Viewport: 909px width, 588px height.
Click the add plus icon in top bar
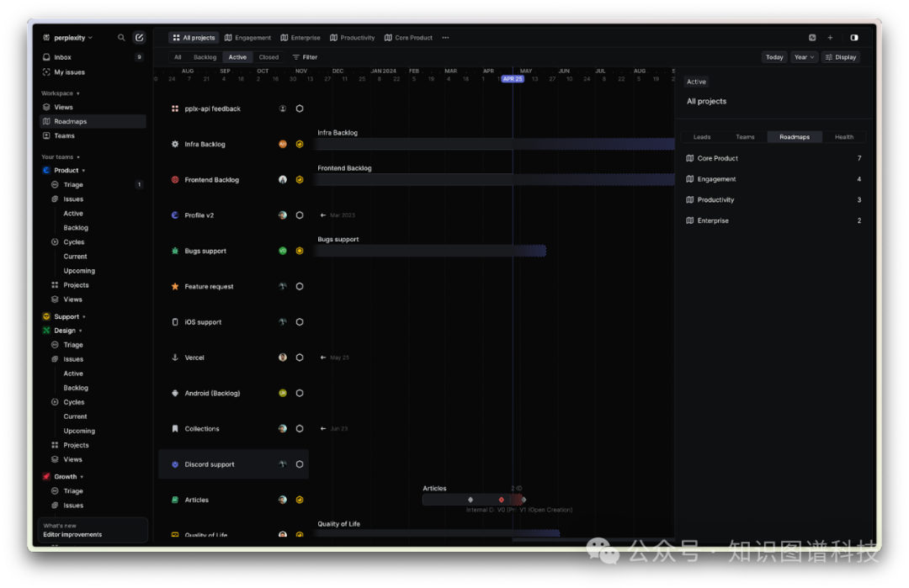830,38
